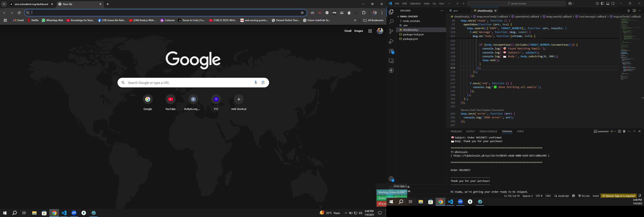Search by image with Google Lens icon
The height and width of the screenshot is (217, 644).
263,83
